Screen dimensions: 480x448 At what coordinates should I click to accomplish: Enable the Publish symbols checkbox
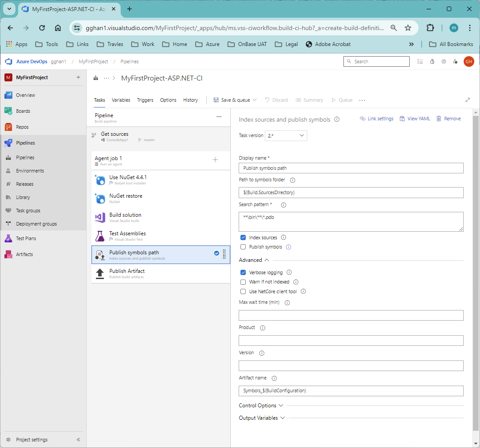point(243,247)
